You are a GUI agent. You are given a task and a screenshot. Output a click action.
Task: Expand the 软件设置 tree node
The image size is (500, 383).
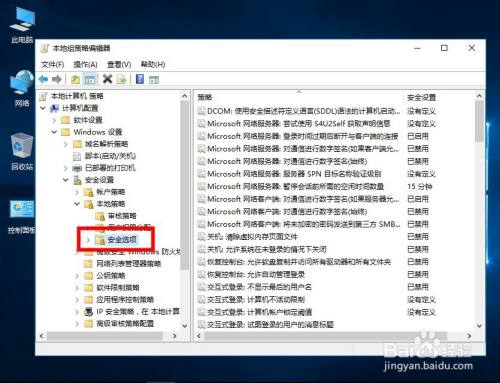[x=54, y=120]
